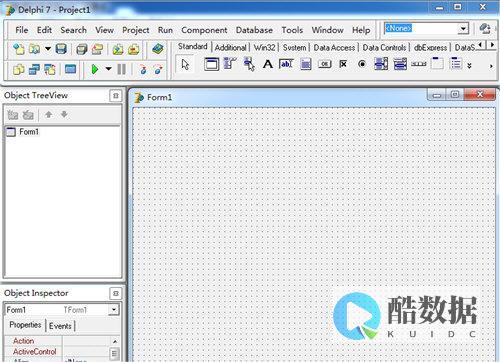
Task: Open the Component menu
Action: point(204,30)
